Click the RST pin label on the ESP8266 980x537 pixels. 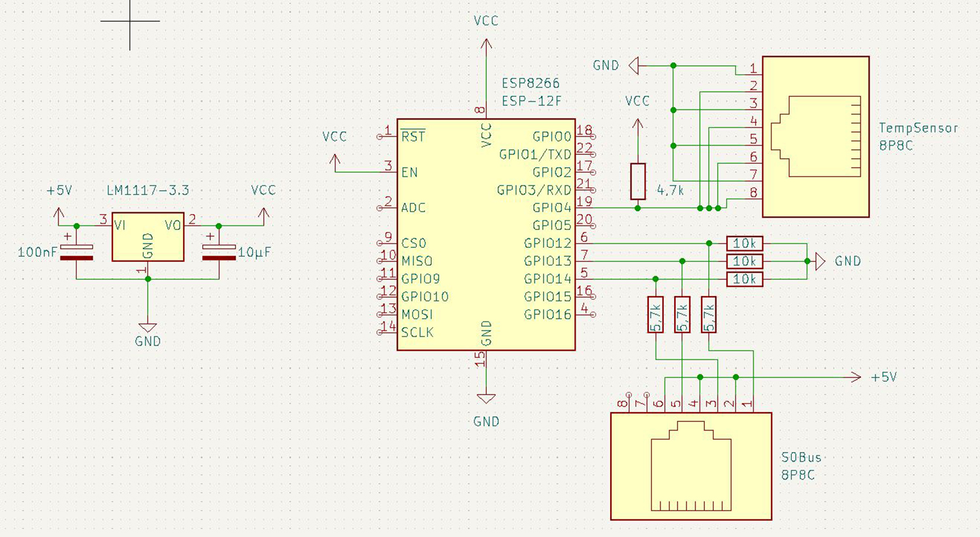(x=413, y=136)
